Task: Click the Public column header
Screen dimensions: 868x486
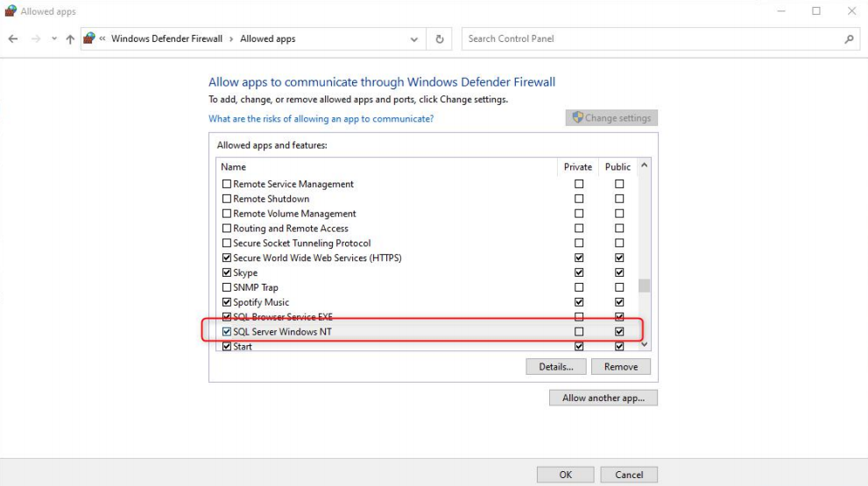Action: (617, 166)
